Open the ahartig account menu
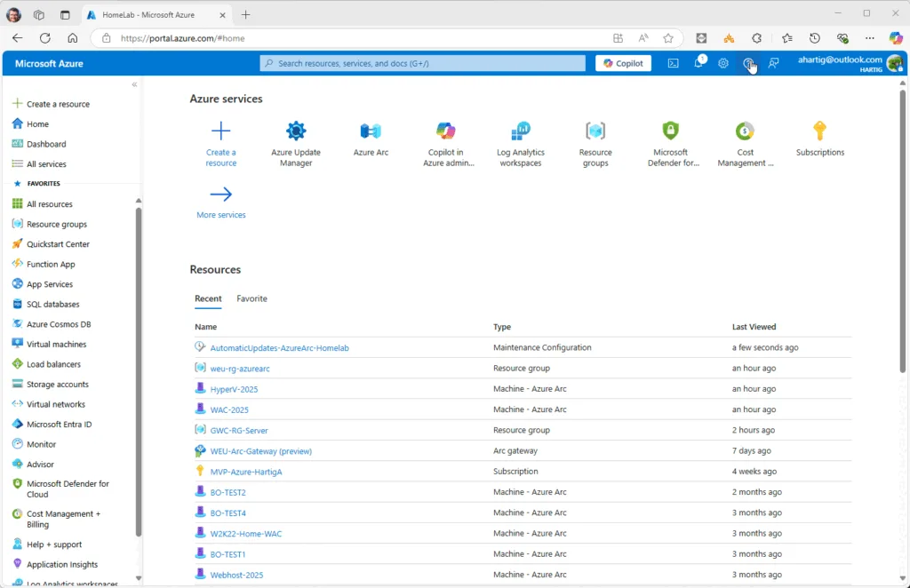Image resolution: width=910 pixels, height=588 pixels. pos(850,63)
